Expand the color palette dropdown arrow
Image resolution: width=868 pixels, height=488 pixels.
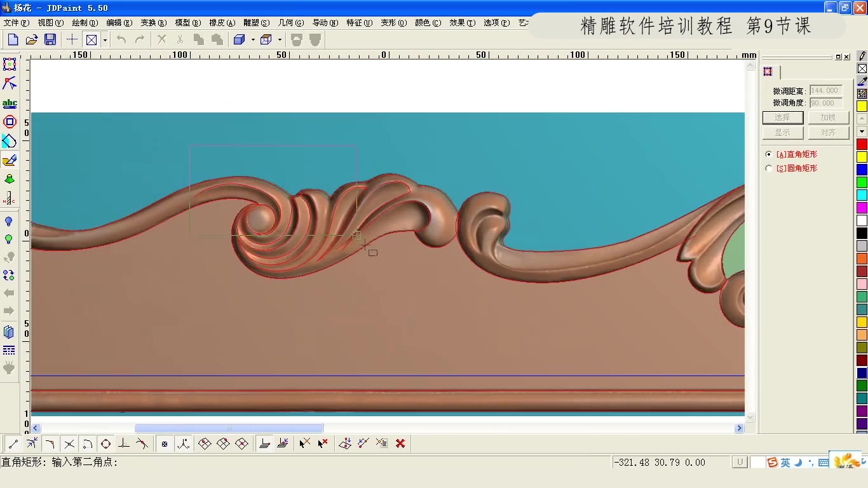[862, 132]
